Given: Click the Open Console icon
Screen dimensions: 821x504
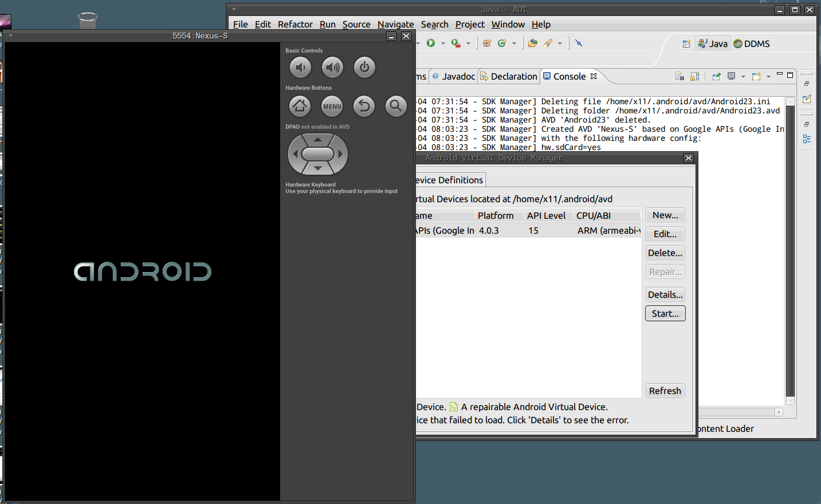Looking at the screenshot, I should 756,76.
